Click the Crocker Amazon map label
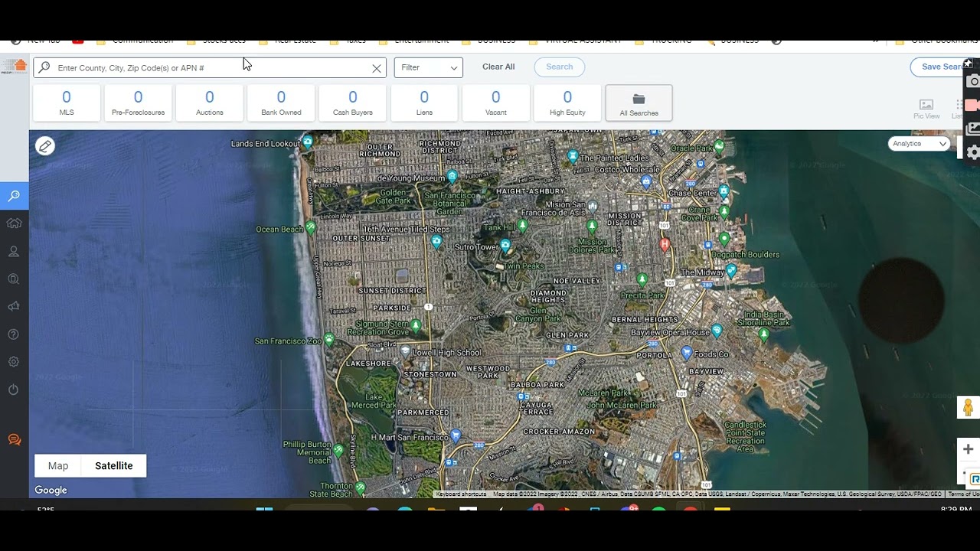This screenshot has height=551, width=980. 559,432
